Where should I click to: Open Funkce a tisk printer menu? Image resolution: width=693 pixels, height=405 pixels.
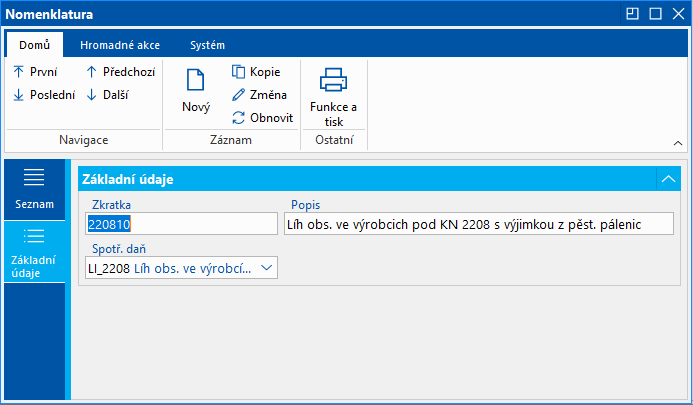click(333, 95)
